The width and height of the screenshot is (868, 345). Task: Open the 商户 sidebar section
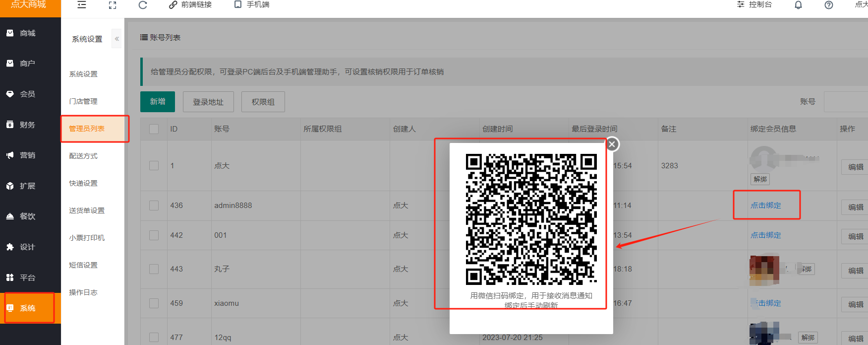click(x=30, y=64)
